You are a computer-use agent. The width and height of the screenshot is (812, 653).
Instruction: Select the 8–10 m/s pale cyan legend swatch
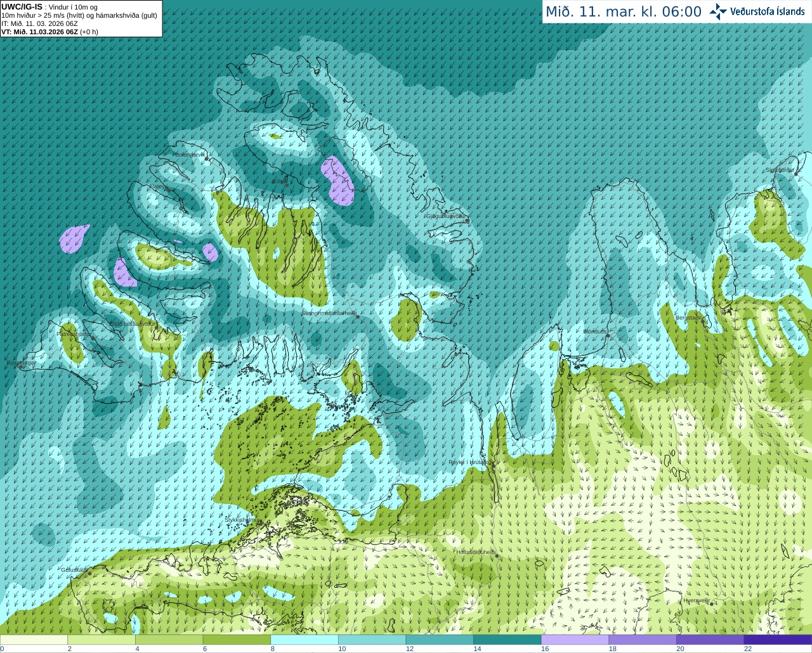[x=304, y=640]
